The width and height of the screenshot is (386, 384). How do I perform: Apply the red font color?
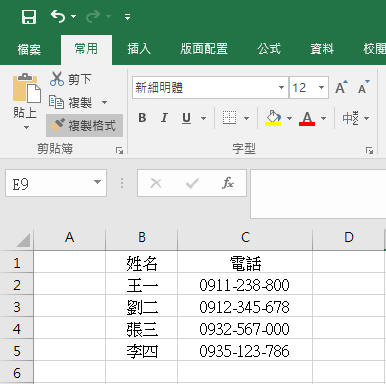coord(307,118)
